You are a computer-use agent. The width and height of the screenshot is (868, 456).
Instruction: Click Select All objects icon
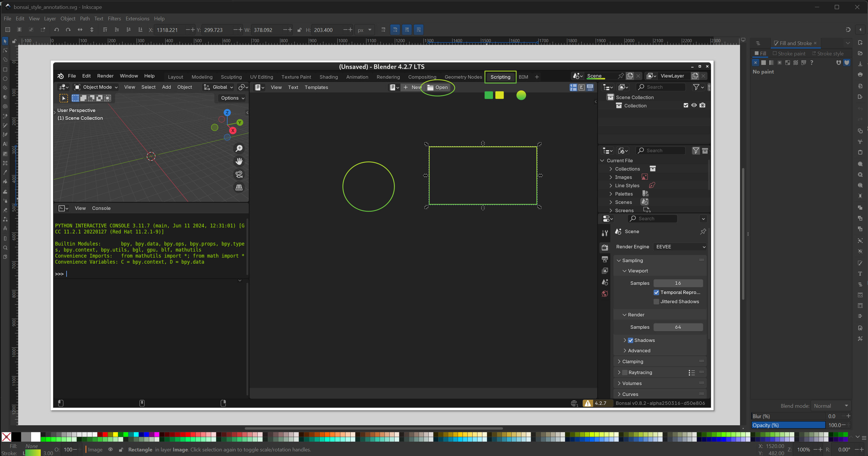[x=7, y=30]
